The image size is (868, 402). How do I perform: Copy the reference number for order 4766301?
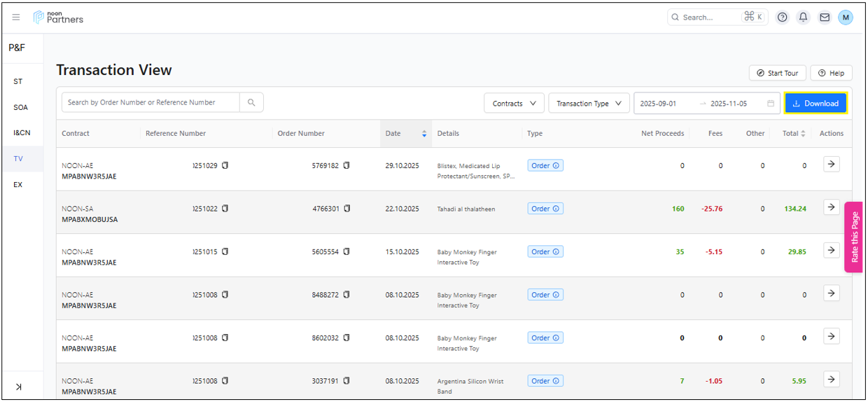[225, 209]
